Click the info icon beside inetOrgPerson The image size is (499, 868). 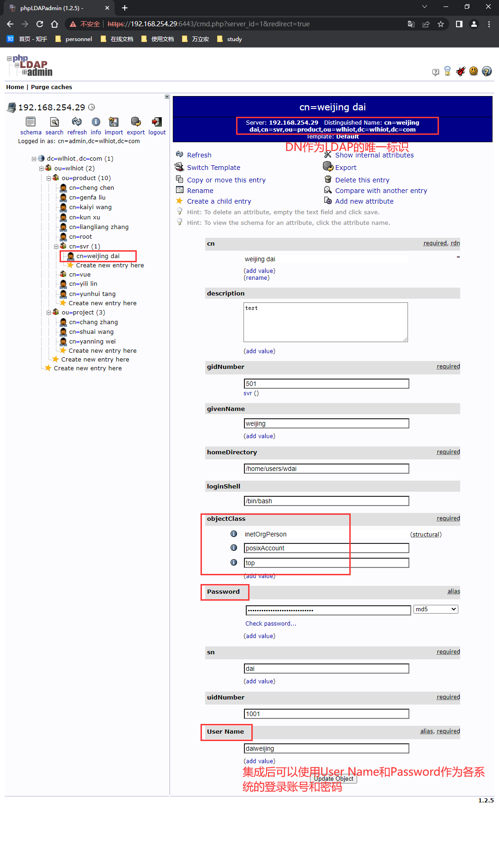[x=234, y=534]
